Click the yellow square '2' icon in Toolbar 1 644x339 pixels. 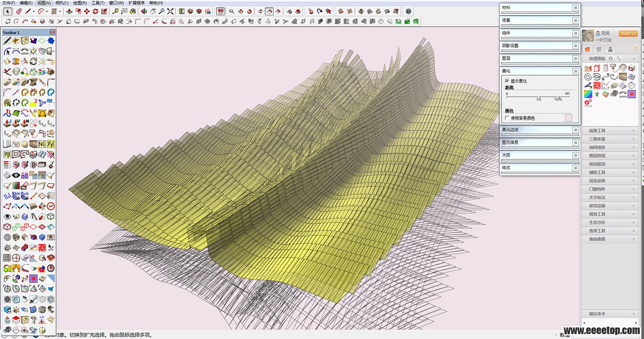pos(33,103)
